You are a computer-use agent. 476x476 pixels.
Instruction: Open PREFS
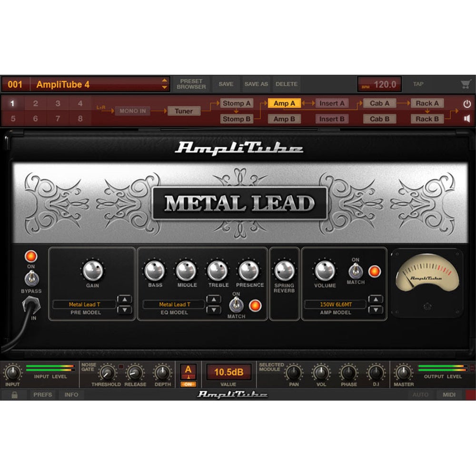tap(42, 395)
